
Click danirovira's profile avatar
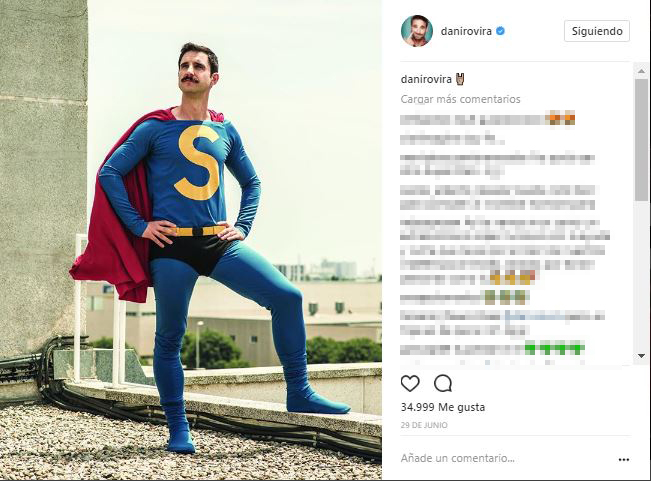tap(417, 31)
